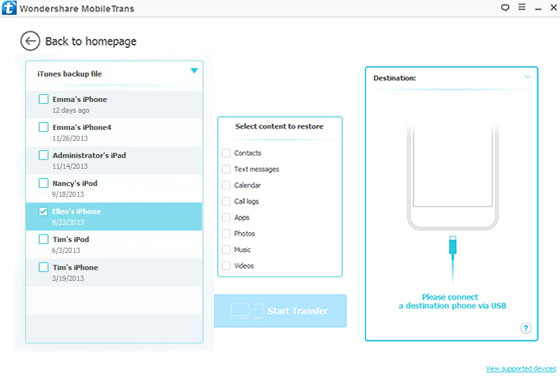Click the USB cable connector graphic
Screen dimensions: 560x376
coord(452,259)
